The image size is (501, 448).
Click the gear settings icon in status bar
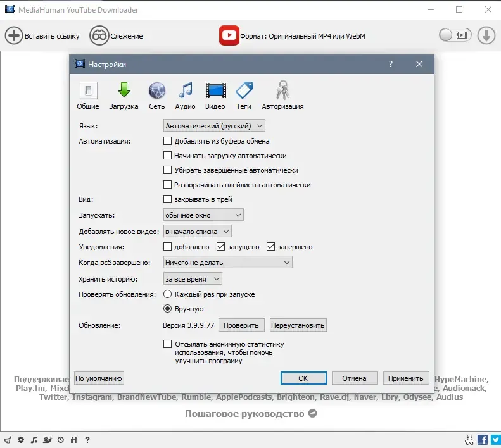(21, 440)
